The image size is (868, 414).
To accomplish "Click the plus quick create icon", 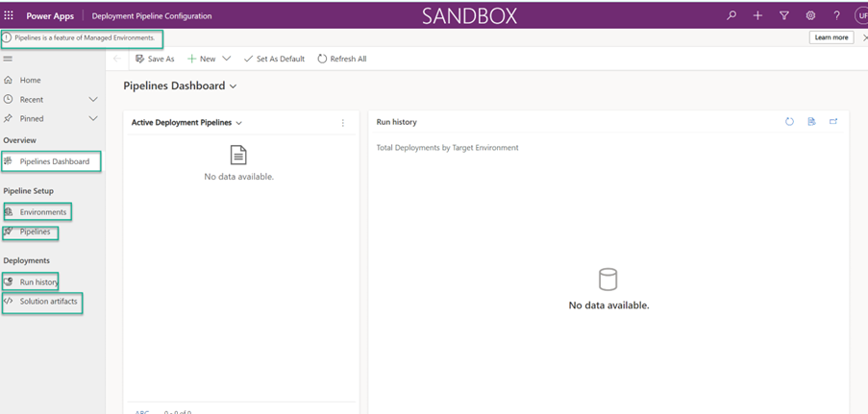I will 757,15.
